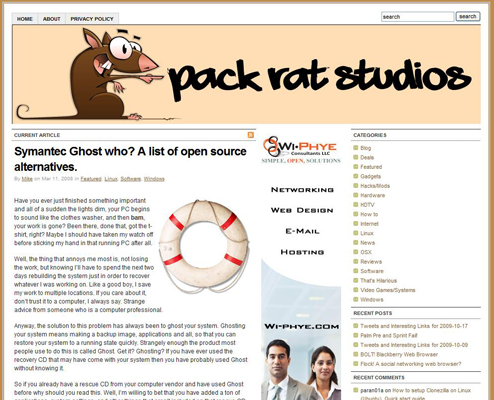Open Flock! social networking browser post
494x400 pixels.
411,364
